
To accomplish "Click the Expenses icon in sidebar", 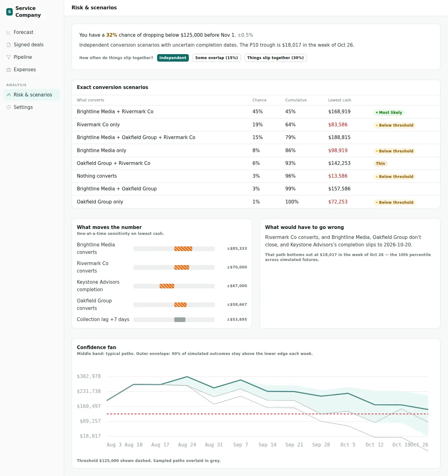I will pos(9,70).
